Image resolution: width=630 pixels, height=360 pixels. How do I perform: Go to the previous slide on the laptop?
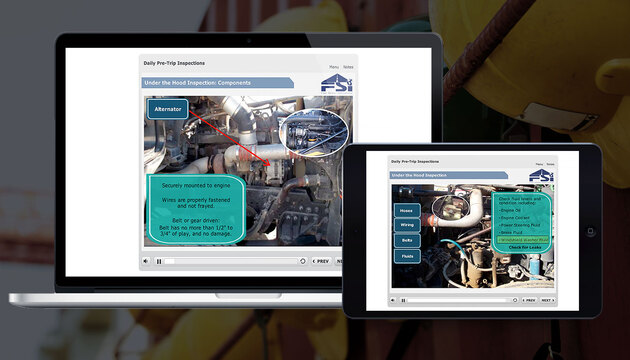[x=321, y=261]
